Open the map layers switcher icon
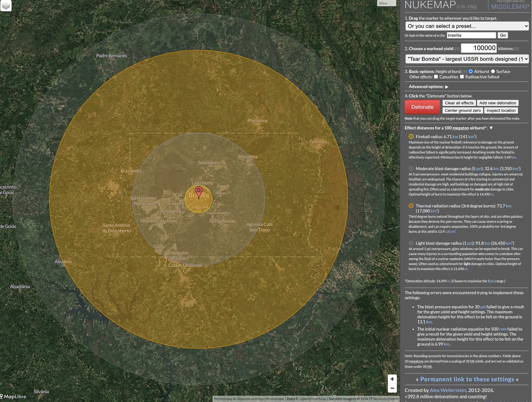This screenshot has height=402, width=532. pos(6,6)
